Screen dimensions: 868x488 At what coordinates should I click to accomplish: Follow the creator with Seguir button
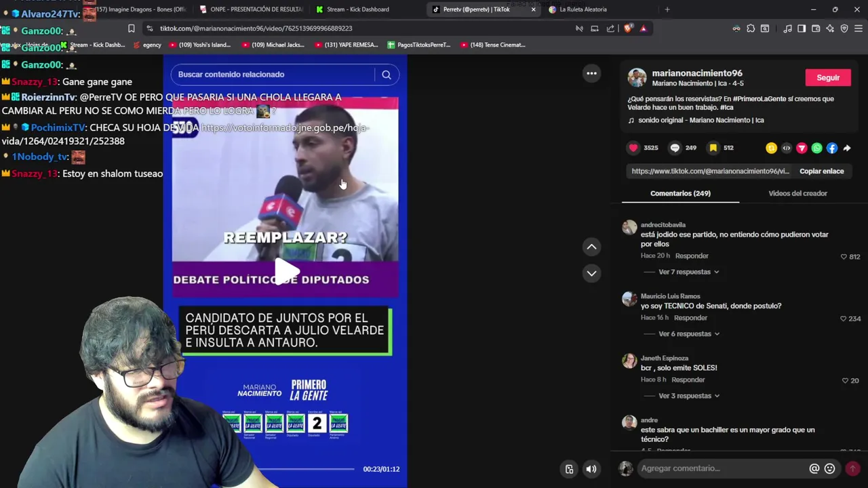(x=828, y=77)
